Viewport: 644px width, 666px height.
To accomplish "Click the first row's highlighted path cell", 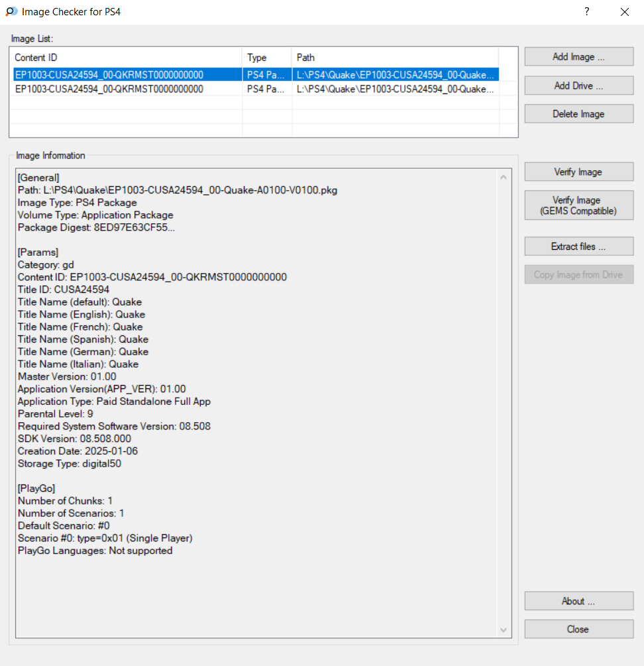I will (x=396, y=75).
